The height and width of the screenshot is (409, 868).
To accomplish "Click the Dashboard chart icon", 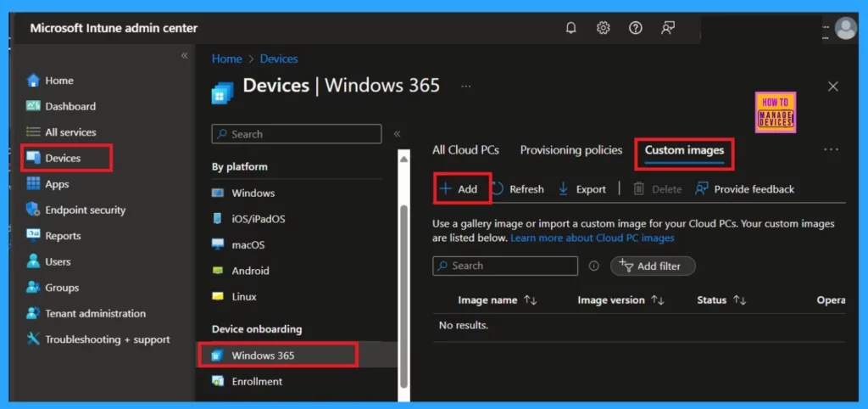I will click(x=34, y=106).
